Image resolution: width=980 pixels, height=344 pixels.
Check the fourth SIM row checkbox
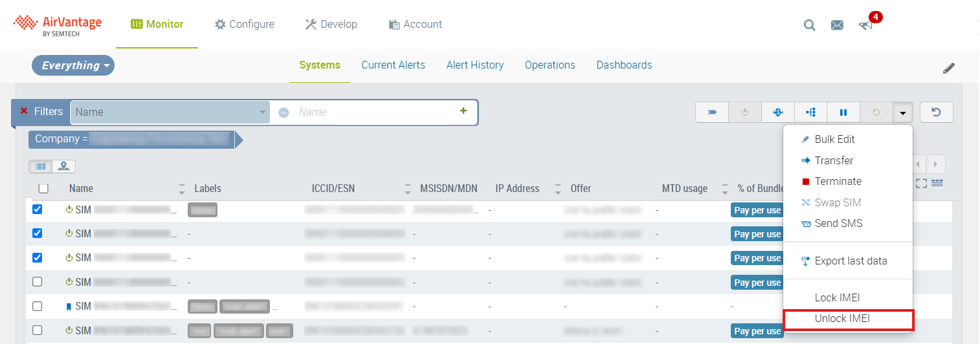[38, 282]
